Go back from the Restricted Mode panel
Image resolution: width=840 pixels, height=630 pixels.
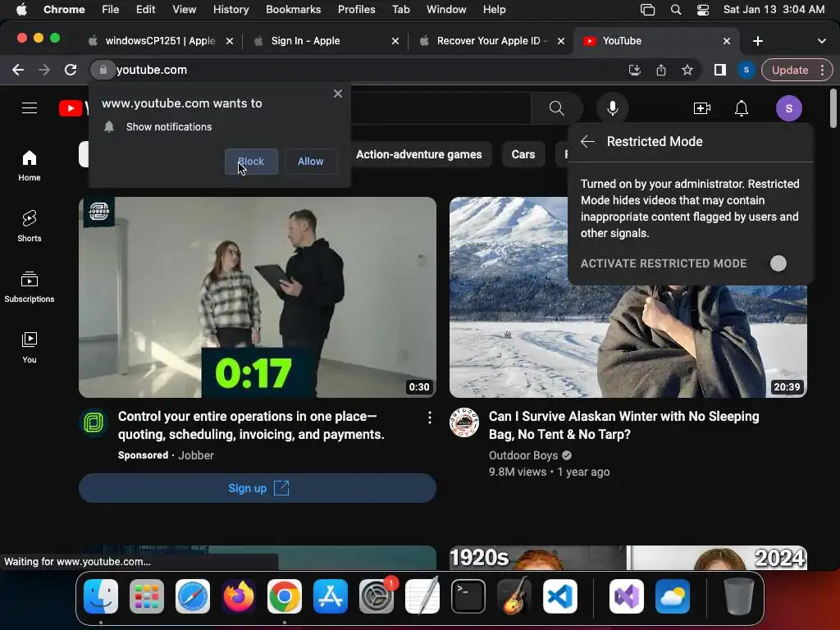pos(587,141)
